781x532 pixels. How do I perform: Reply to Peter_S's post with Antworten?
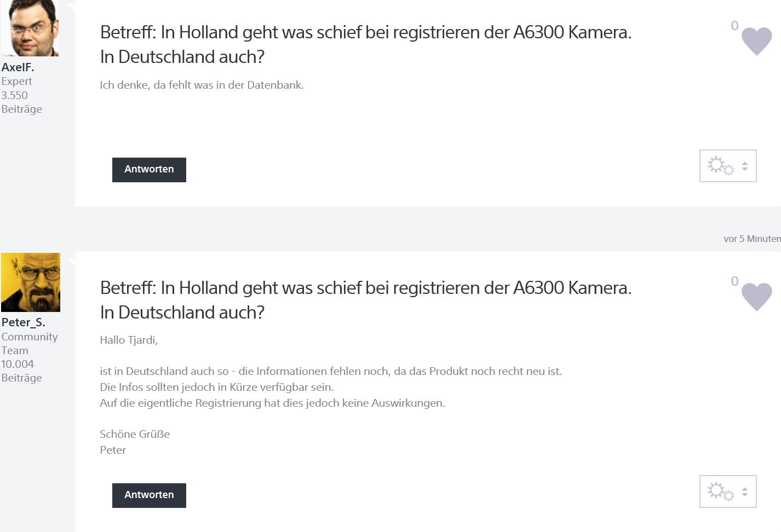(x=149, y=495)
